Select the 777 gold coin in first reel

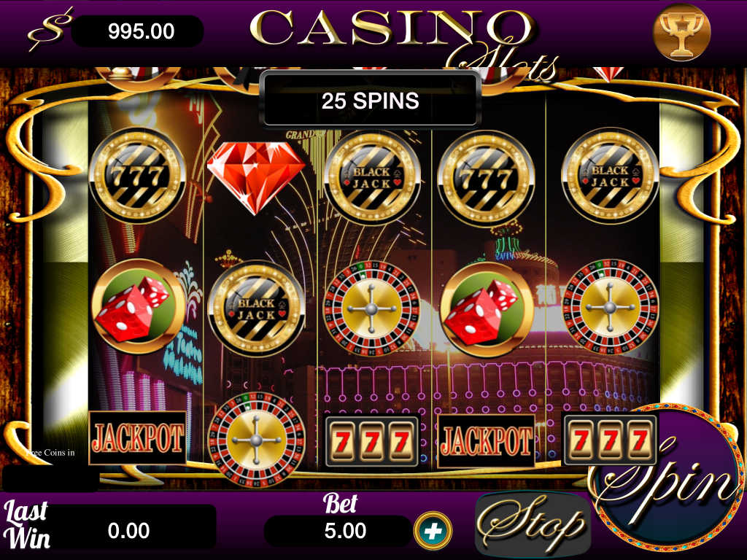click(138, 176)
